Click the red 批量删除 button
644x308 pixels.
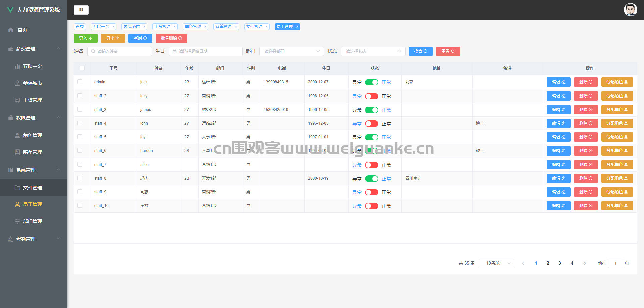pyautogui.click(x=171, y=38)
